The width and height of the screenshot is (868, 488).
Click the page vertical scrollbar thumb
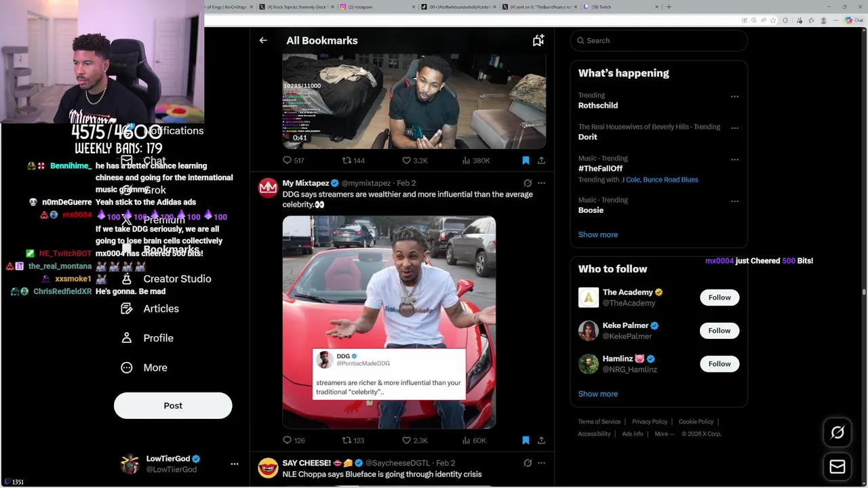tap(864, 292)
